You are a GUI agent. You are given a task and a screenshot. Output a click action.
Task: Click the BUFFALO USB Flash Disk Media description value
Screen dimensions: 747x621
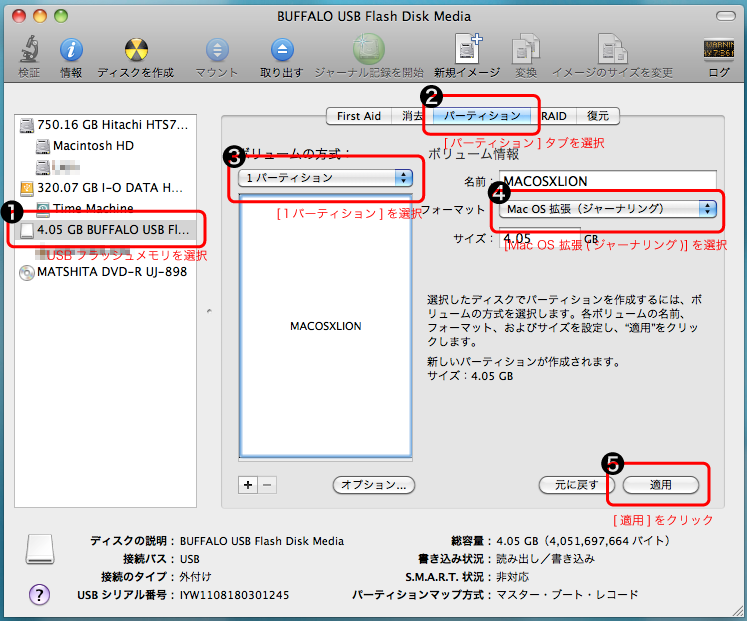coord(262,541)
